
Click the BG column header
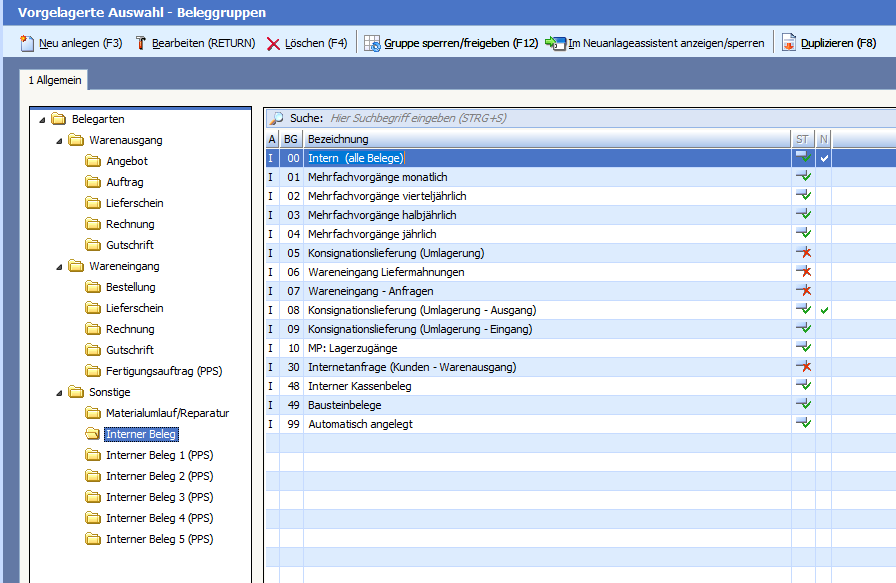290,138
